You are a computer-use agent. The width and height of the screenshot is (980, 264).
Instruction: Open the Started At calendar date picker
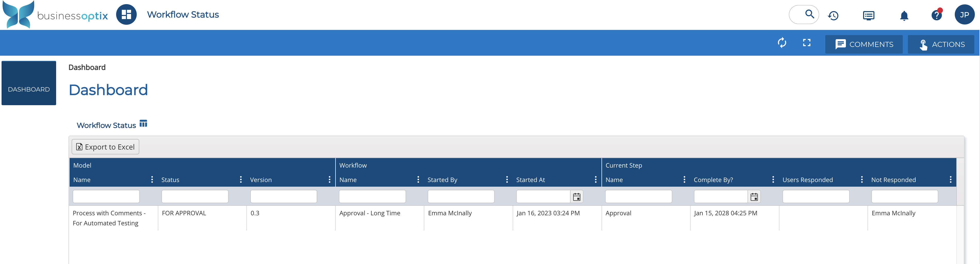577,197
